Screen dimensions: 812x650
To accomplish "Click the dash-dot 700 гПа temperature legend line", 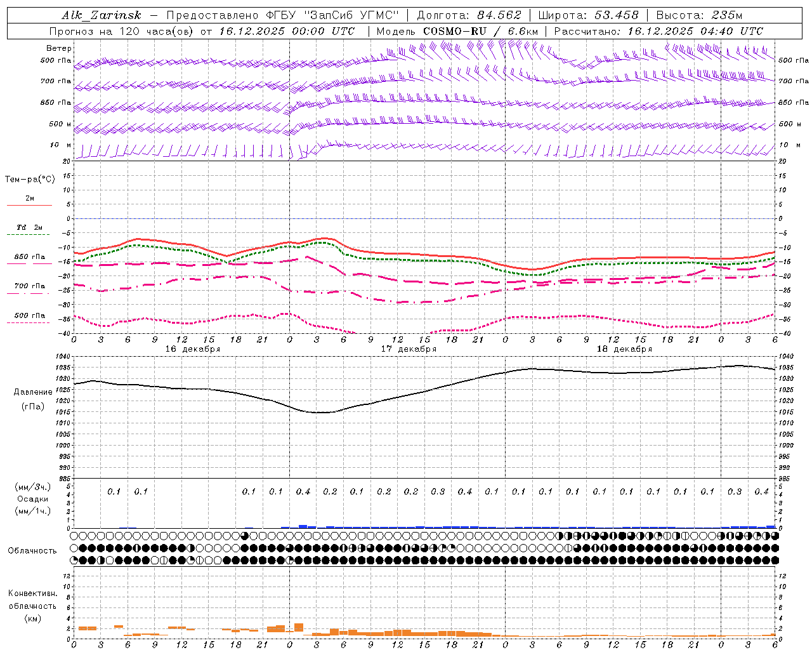I will click(29, 293).
